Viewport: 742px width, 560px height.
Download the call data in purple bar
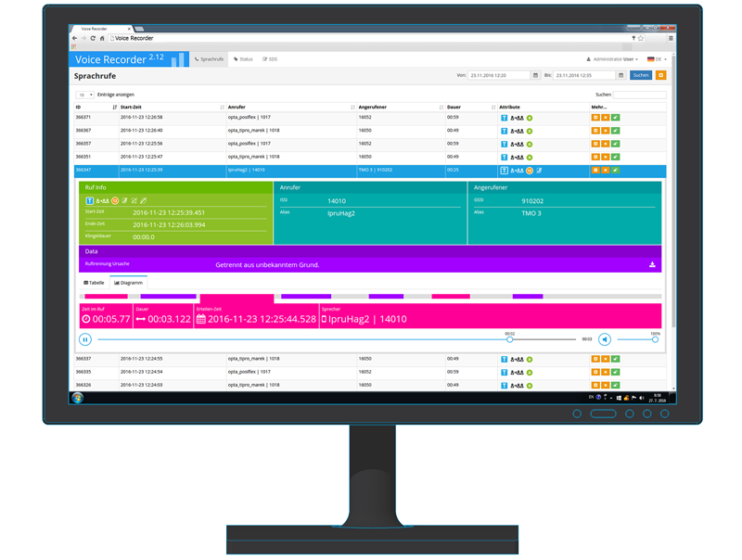(652, 264)
